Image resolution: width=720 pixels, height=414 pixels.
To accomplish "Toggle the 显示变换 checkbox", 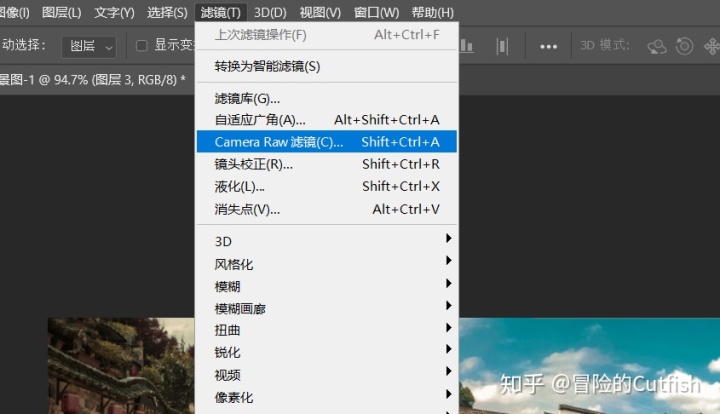I will coord(142,45).
